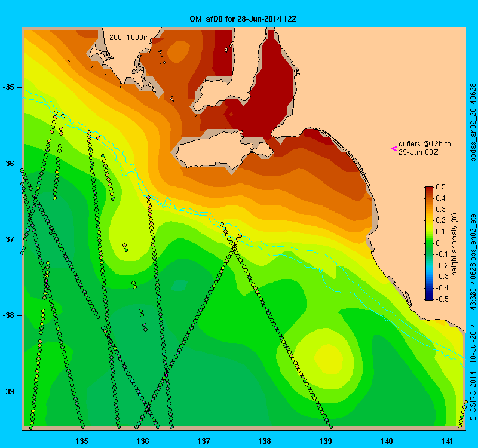The height and width of the screenshot is (448, 478).
Task: Click the 139 longitude tick label
Action: (326, 441)
